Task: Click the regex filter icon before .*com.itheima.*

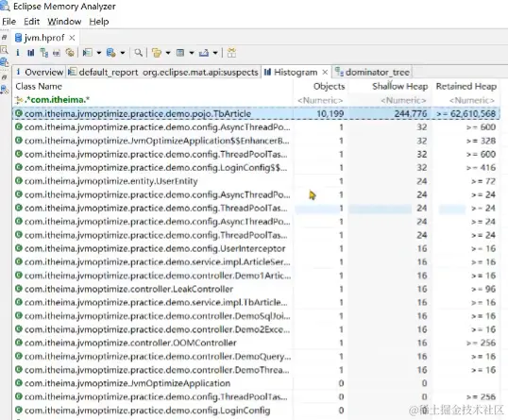Action: (x=19, y=100)
